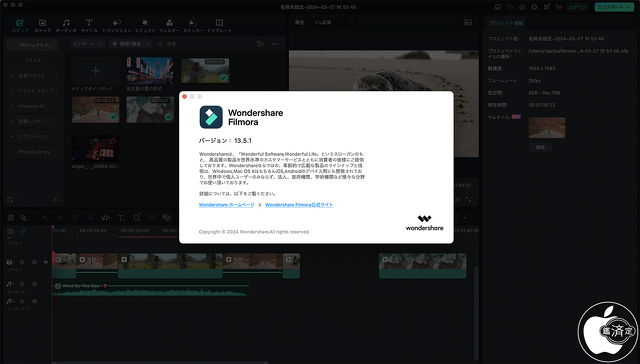
Task: Select the 00:00:21 clip thumbnail
Action: tap(150, 110)
